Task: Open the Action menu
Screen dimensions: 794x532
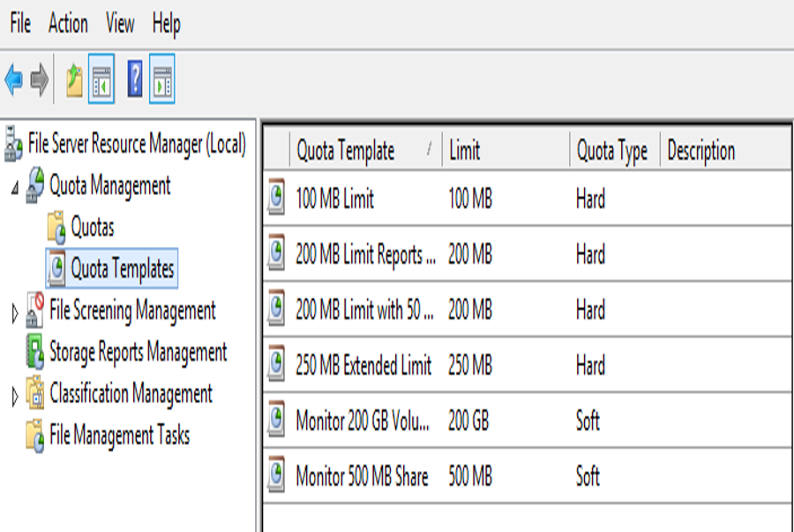Action: click(x=68, y=23)
